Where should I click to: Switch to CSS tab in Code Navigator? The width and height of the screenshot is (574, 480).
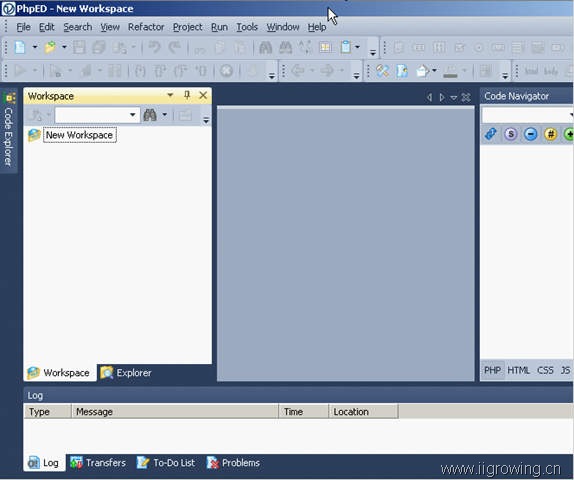pos(545,371)
